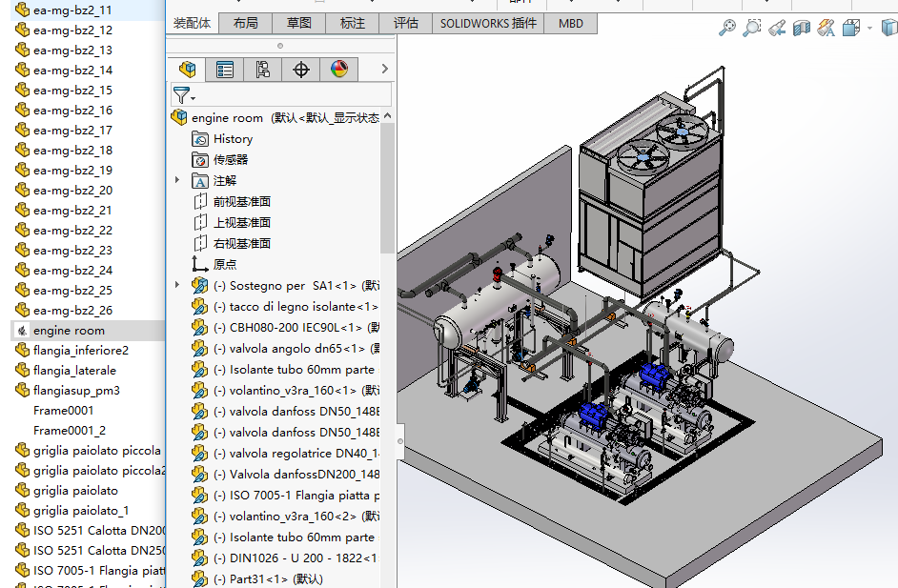The width and height of the screenshot is (898, 588).
Task: Click the Zoom to Area icon
Action: (x=752, y=29)
